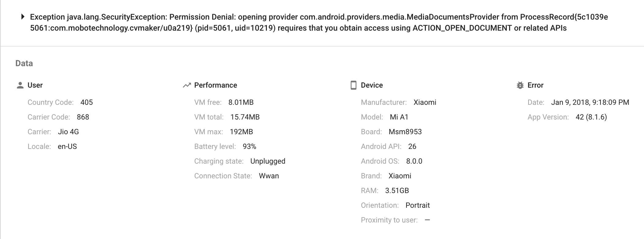Image resolution: width=644 pixels, height=239 pixels.
Task: Click the exception message text
Action: (x=319, y=22)
